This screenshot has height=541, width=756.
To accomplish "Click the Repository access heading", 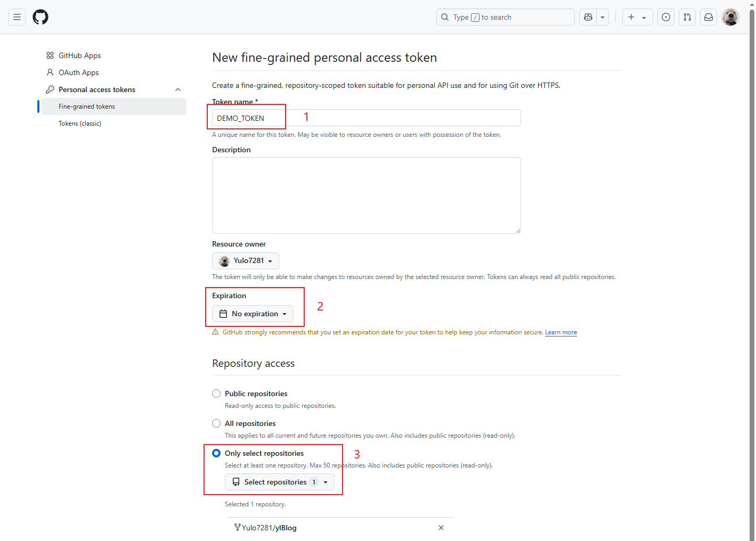I will tap(253, 363).
